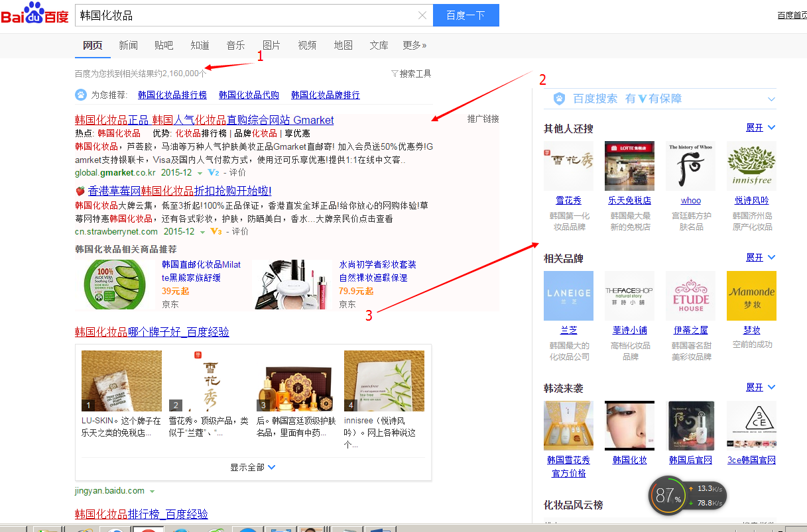Open the 搜索工具 filter tool
The height and width of the screenshot is (532, 807).
(411, 74)
